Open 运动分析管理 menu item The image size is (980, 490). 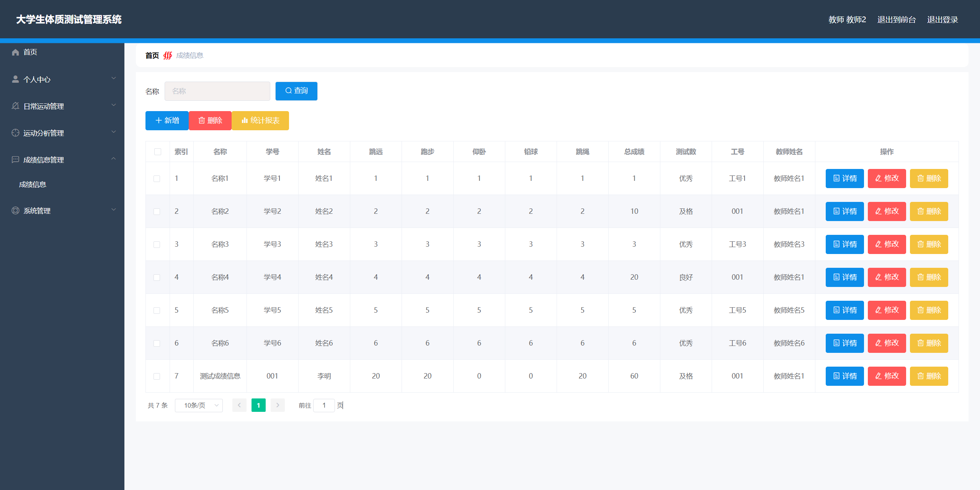coord(62,133)
